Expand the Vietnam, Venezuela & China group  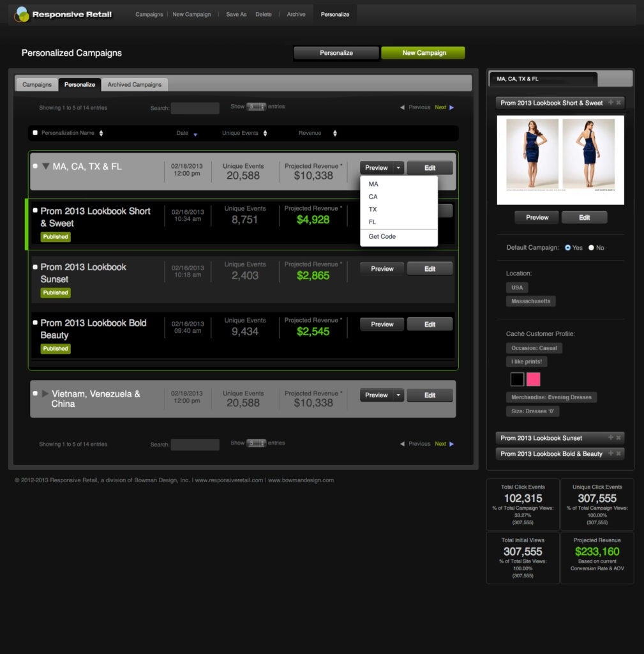tap(45, 393)
